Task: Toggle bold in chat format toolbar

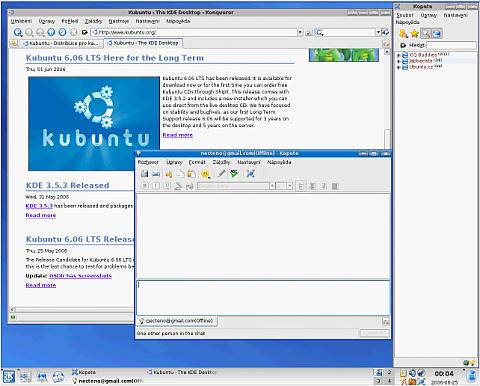Action: [145, 186]
